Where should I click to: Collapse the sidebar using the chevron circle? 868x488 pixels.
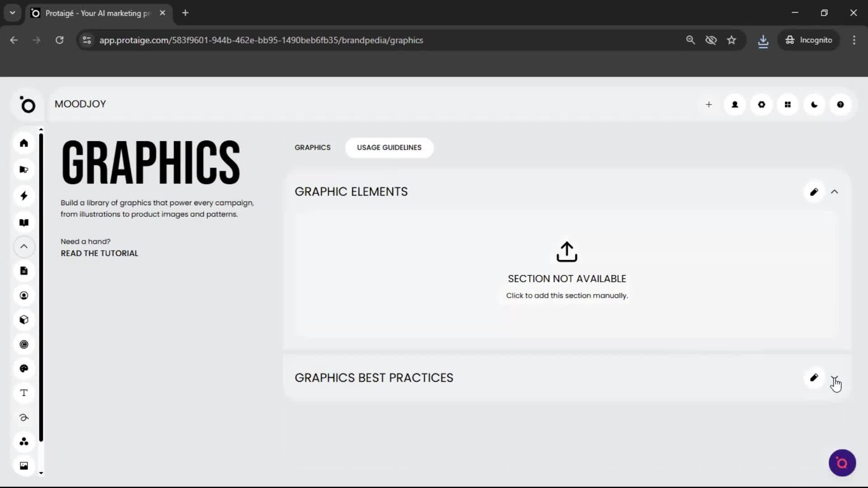coord(24,247)
